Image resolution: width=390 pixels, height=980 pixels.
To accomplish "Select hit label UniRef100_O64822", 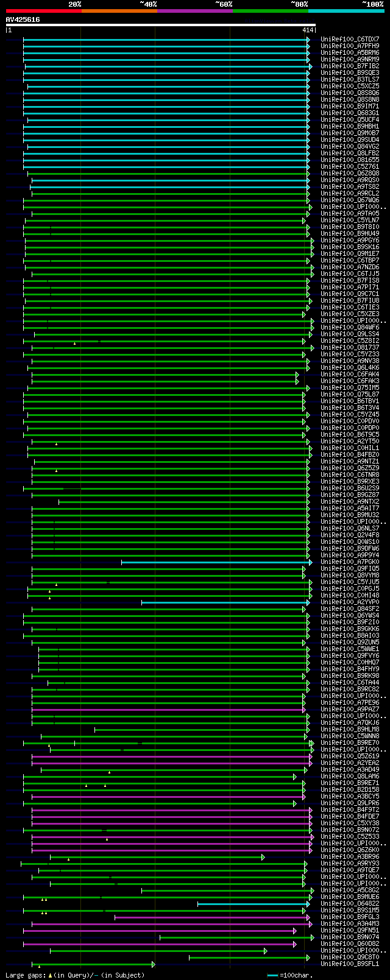I will coord(350,903).
